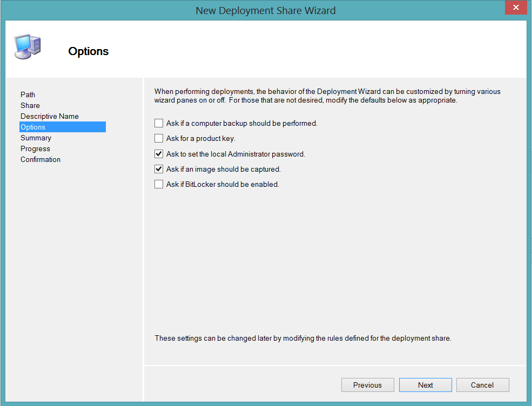Cancel the deployment share wizard

click(x=483, y=385)
